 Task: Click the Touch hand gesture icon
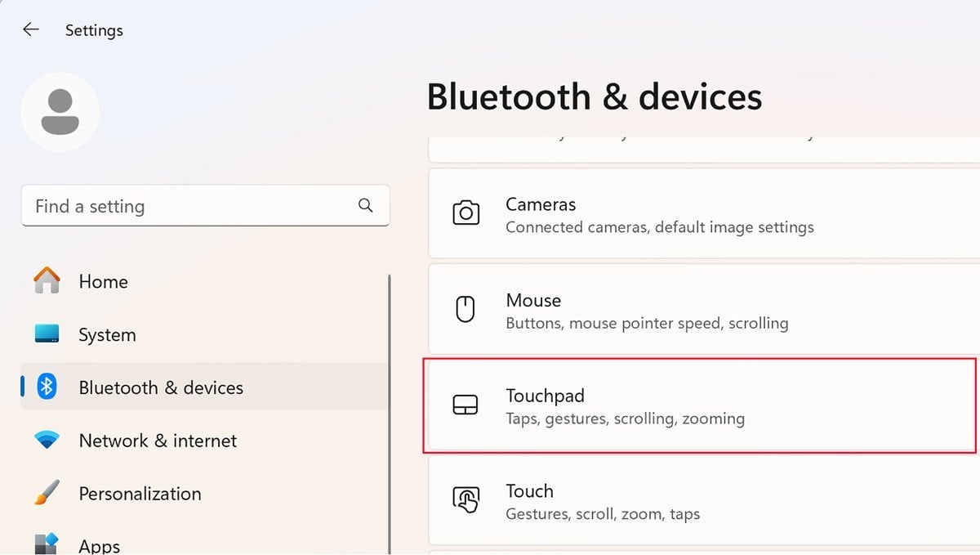click(466, 500)
